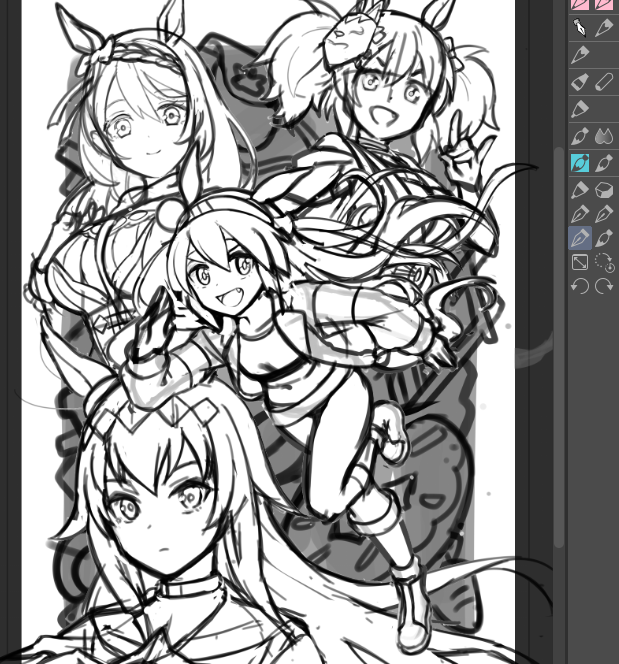Choose the pencil icon beside the white pen nib

pos(604,28)
